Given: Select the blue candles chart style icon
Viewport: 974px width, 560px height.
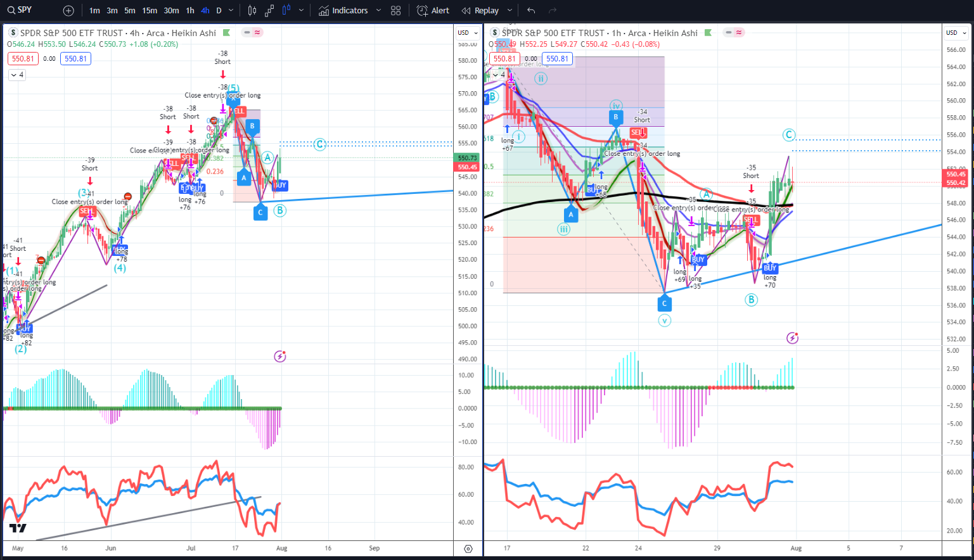Looking at the screenshot, I should point(286,11).
